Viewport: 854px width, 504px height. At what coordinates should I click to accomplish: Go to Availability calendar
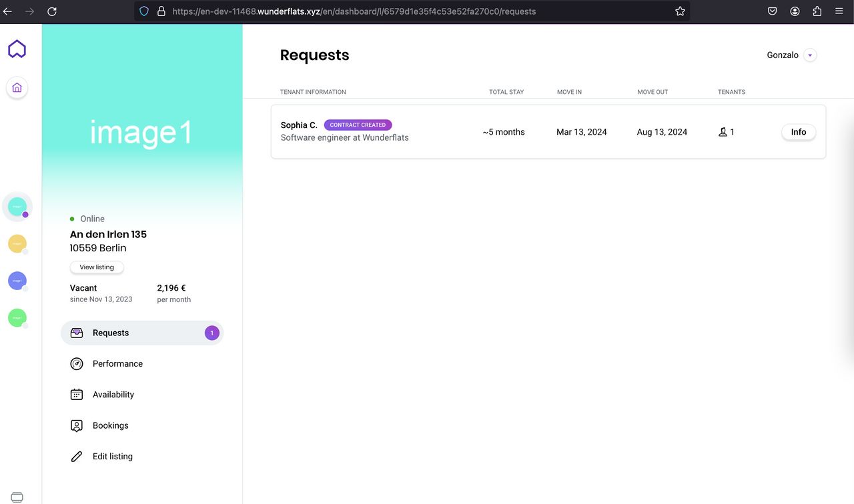coord(113,395)
